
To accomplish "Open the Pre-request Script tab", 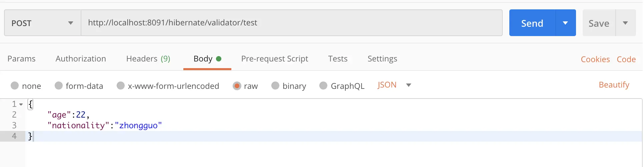I will (274, 59).
